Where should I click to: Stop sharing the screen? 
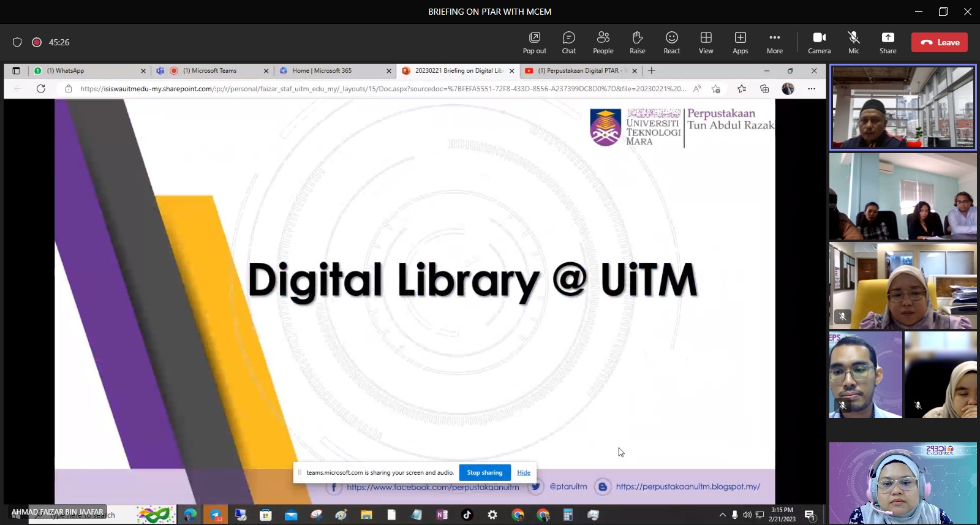(x=484, y=472)
